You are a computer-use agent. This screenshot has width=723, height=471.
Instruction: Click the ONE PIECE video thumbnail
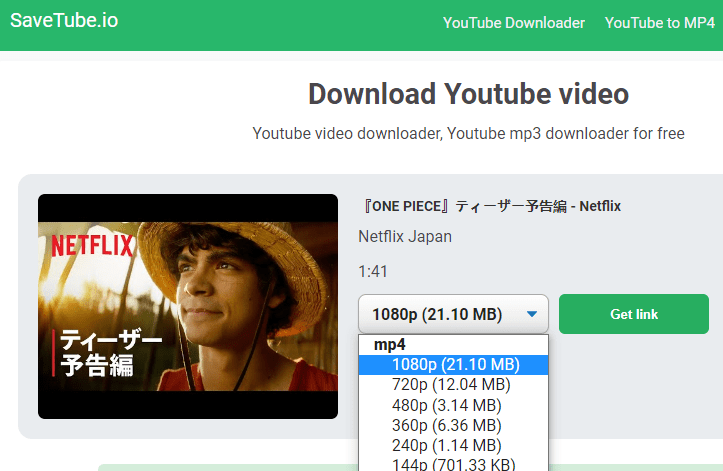188,306
